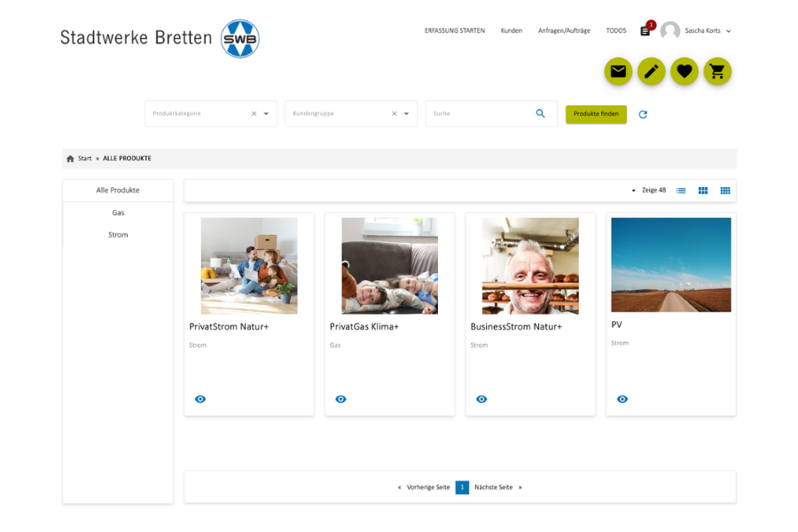Open the TODOS menu item

(x=616, y=30)
